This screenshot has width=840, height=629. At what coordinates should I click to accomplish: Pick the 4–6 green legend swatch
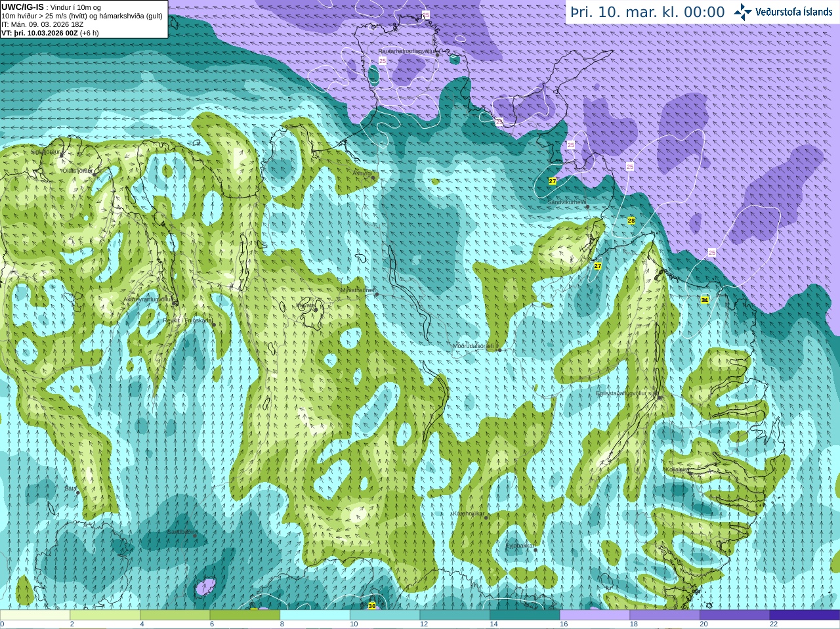[x=175, y=615]
